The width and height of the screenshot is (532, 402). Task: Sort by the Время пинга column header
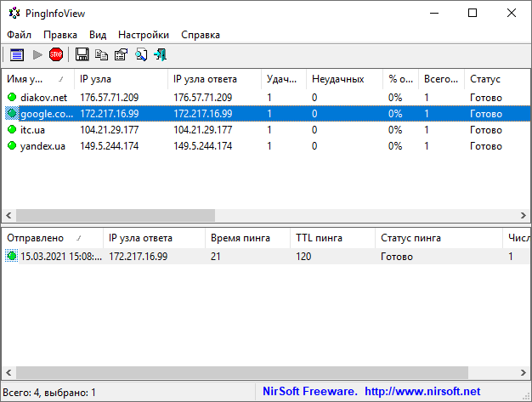click(247, 238)
